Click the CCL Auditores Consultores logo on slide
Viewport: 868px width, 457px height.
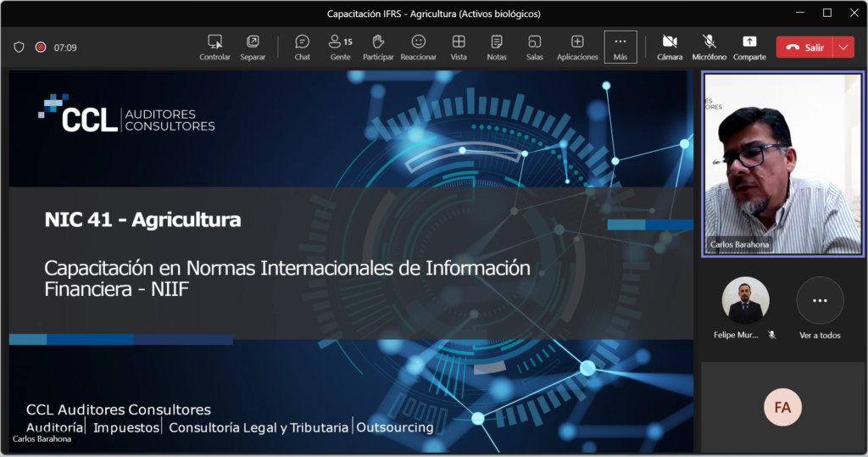pyautogui.click(x=127, y=114)
